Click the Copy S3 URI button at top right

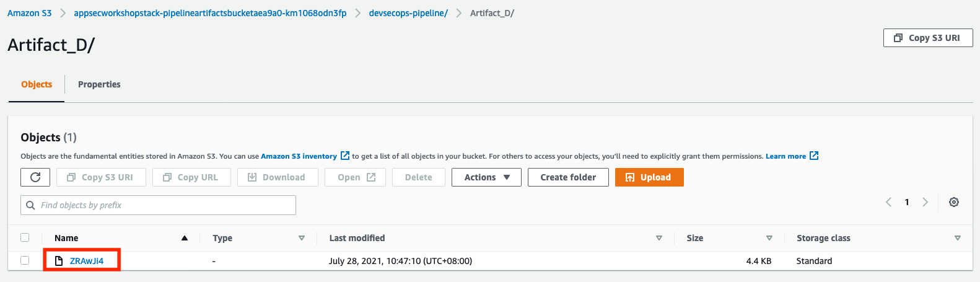pos(928,38)
